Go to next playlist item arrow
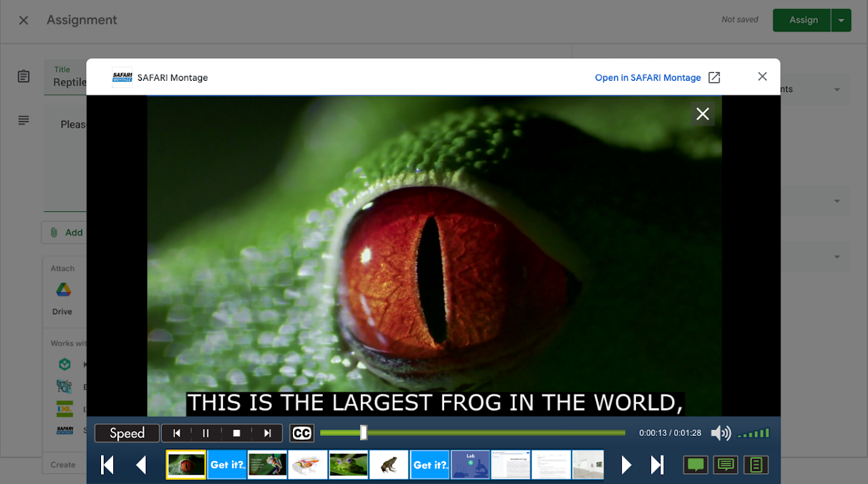868x484 pixels. click(627, 465)
